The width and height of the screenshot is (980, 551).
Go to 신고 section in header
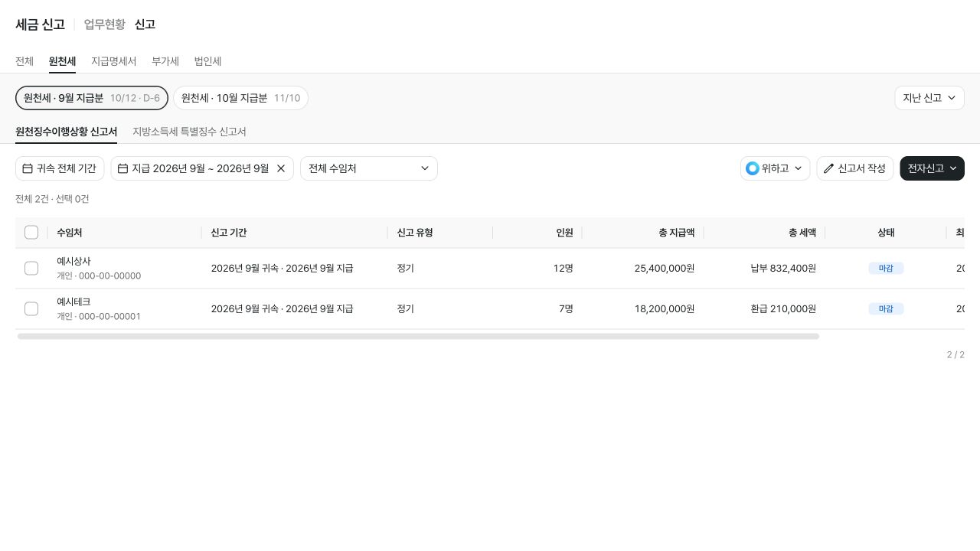(145, 24)
